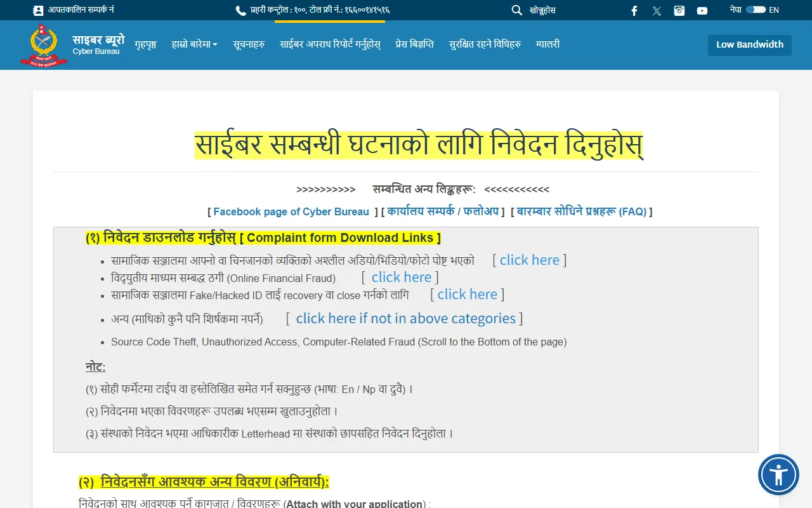Go to गृहपृष्ठ menu item
The image size is (812, 508).
click(x=145, y=44)
